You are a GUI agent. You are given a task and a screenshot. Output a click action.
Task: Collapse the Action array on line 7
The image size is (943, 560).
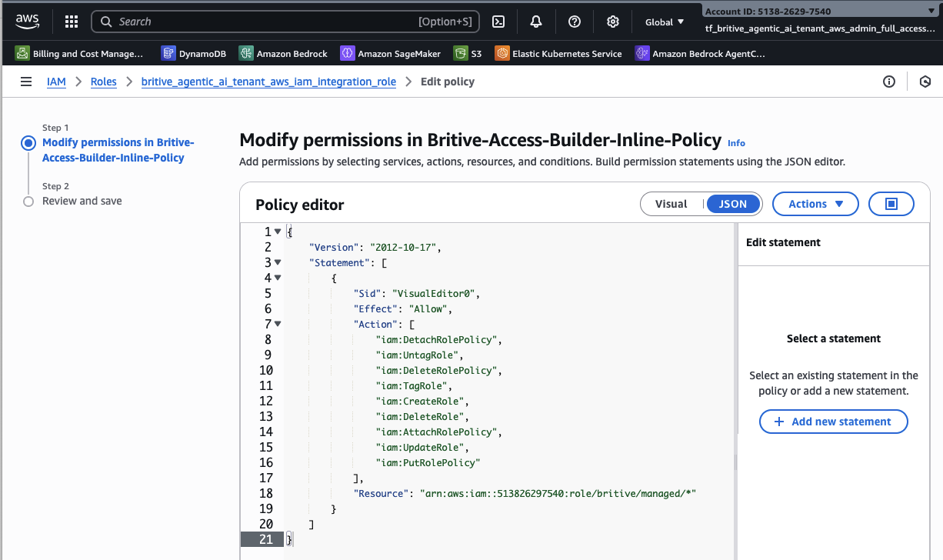coord(278,324)
